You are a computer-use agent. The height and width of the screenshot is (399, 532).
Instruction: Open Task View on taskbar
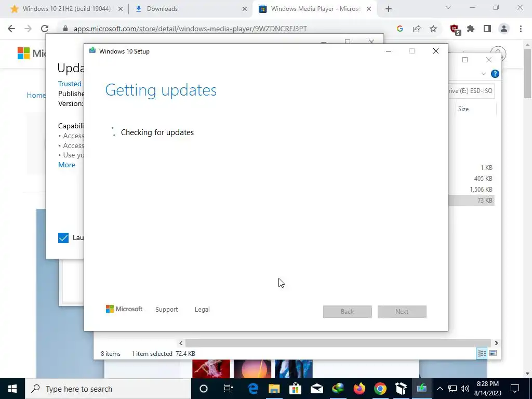coord(229,389)
